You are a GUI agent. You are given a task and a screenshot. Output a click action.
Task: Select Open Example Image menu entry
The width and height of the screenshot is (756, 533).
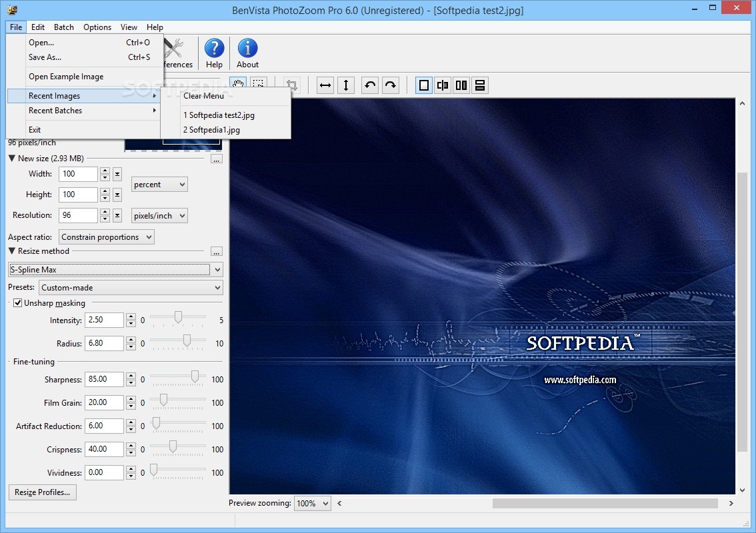coord(83,77)
